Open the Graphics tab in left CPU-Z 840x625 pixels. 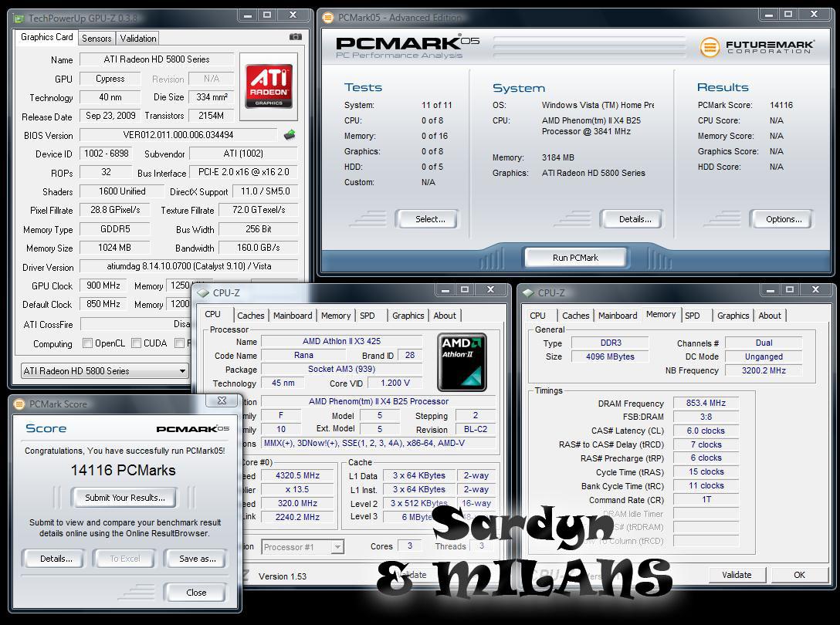408,316
